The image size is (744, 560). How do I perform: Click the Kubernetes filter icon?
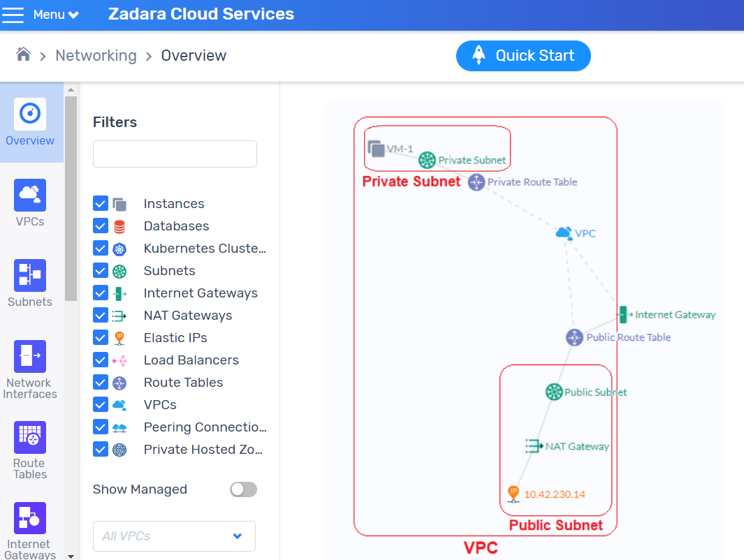[119, 249]
